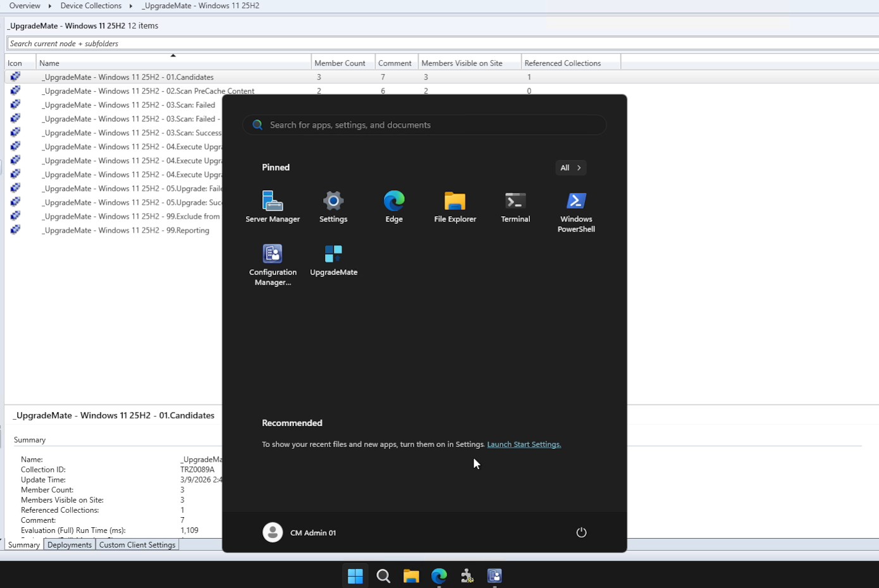Switch to Deployments tab
This screenshot has width=879, height=588.
pyautogui.click(x=70, y=545)
